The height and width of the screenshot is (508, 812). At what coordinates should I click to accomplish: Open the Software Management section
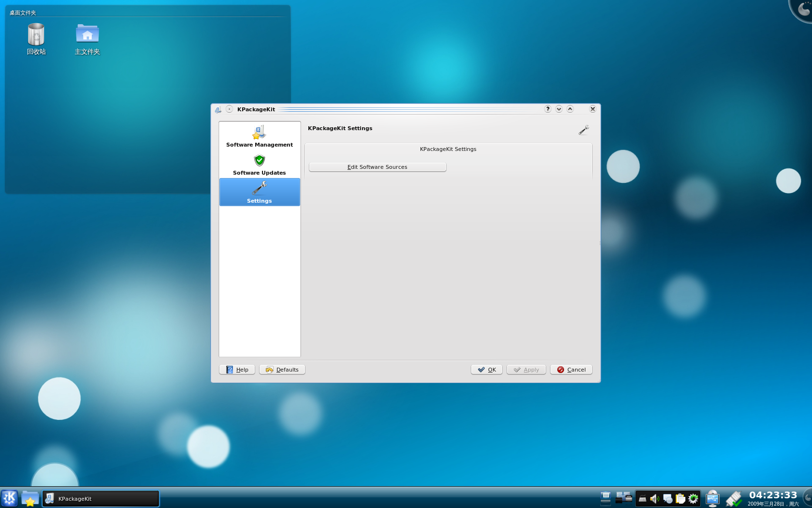(x=260, y=136)
